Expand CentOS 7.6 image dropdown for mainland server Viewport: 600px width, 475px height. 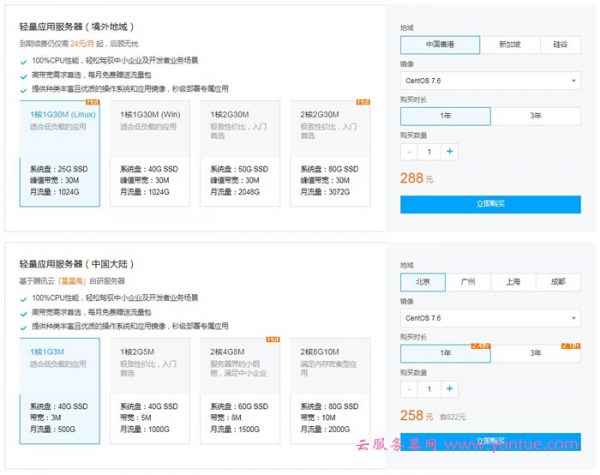click(x=490, y=317)
